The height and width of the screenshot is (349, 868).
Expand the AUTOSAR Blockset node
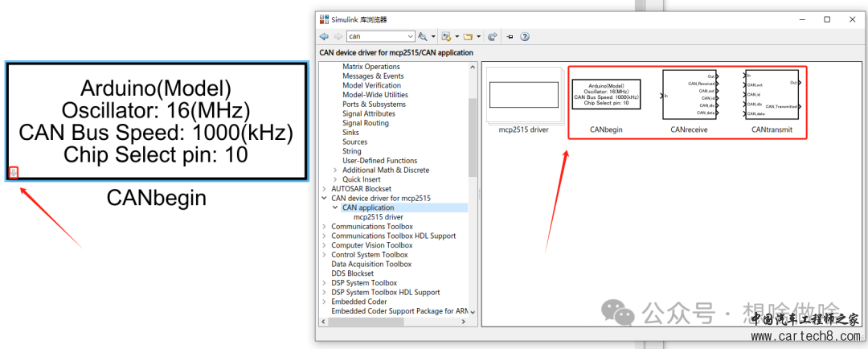325,189
